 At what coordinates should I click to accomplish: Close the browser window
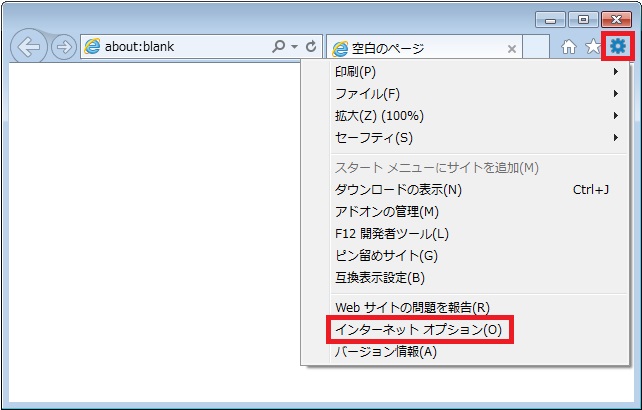coord(616,19)
